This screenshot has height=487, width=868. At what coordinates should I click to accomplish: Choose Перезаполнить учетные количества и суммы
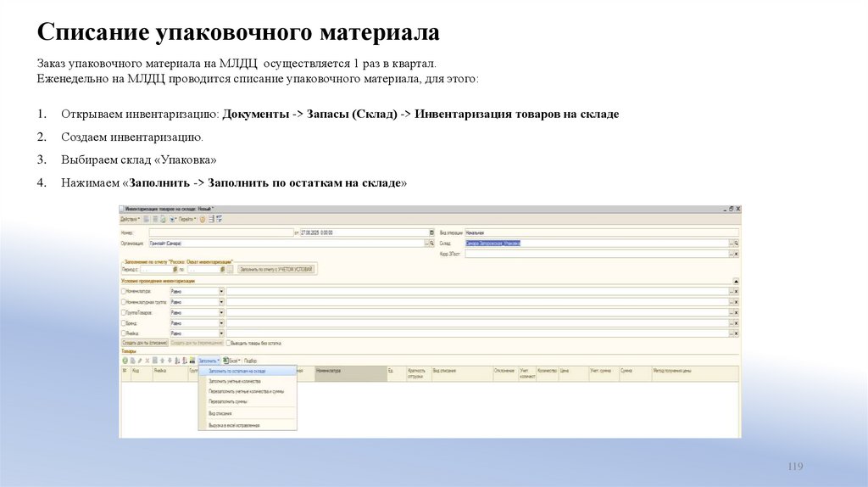pyautogui.click(x=248, y=391)
